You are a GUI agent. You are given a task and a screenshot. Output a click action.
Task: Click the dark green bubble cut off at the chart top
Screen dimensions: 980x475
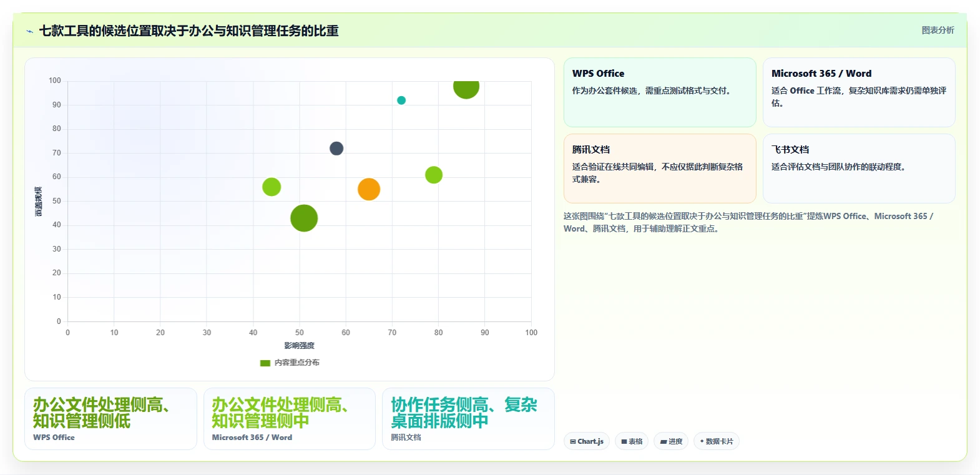click(466, 90)
